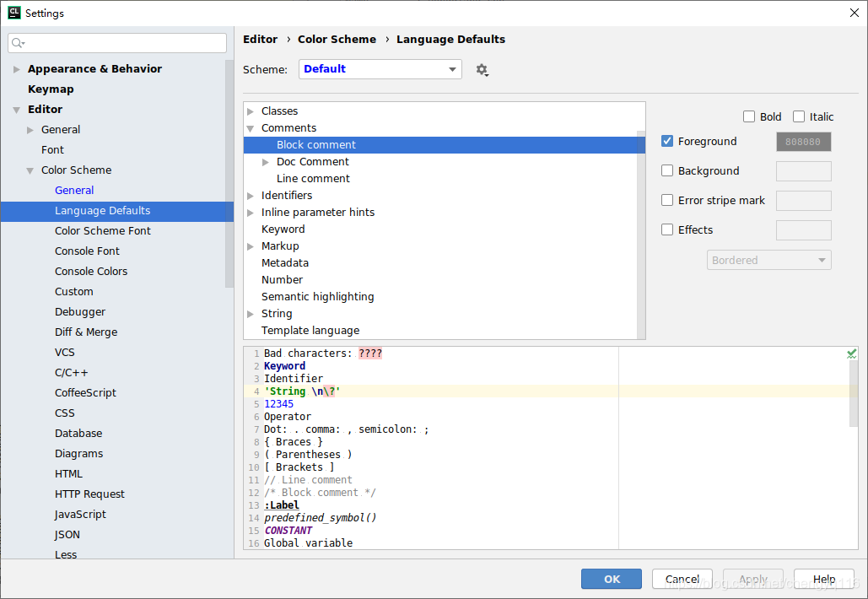This screenshot has width=868, height=599.
Task: Expand Appearance & Behavior section
Action: pos(17,69)
